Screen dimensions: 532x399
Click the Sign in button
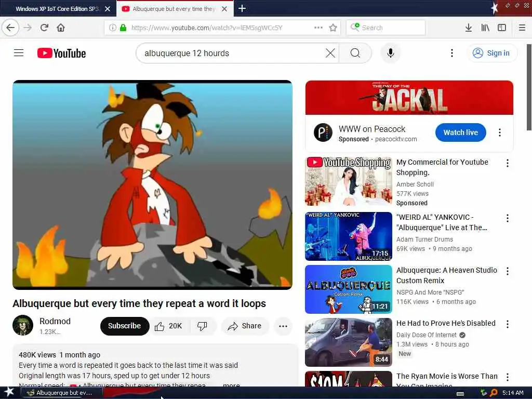(x=492, y=53)
